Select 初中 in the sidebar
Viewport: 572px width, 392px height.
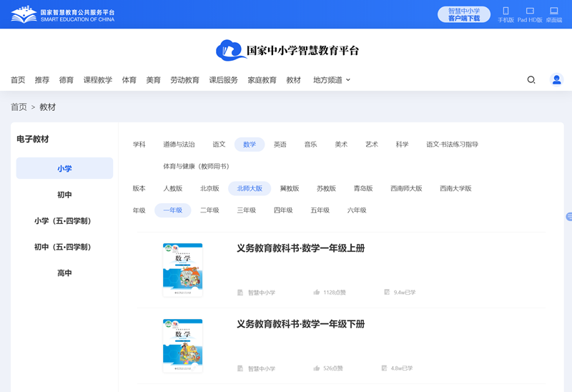64,195
